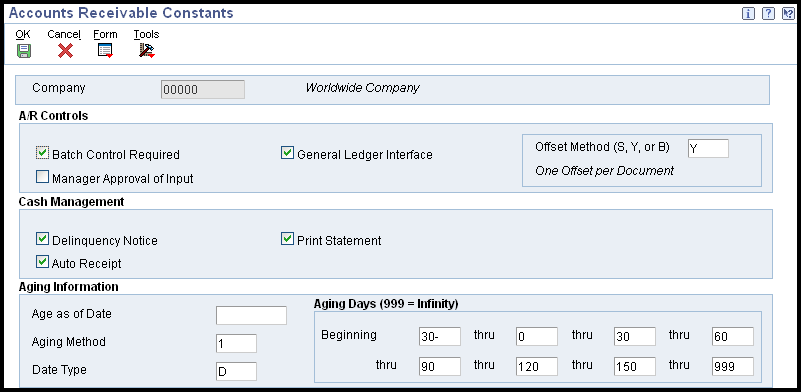Click the context help pointer icon
Viewport: 801px width, 392px height.
tap(788, 14)
